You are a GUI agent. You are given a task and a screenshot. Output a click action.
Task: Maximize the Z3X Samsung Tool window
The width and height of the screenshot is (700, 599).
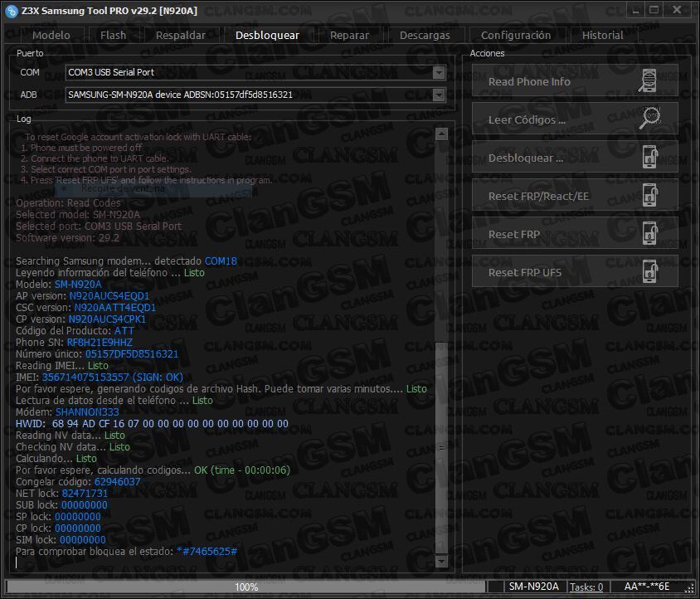pos(654,10)
